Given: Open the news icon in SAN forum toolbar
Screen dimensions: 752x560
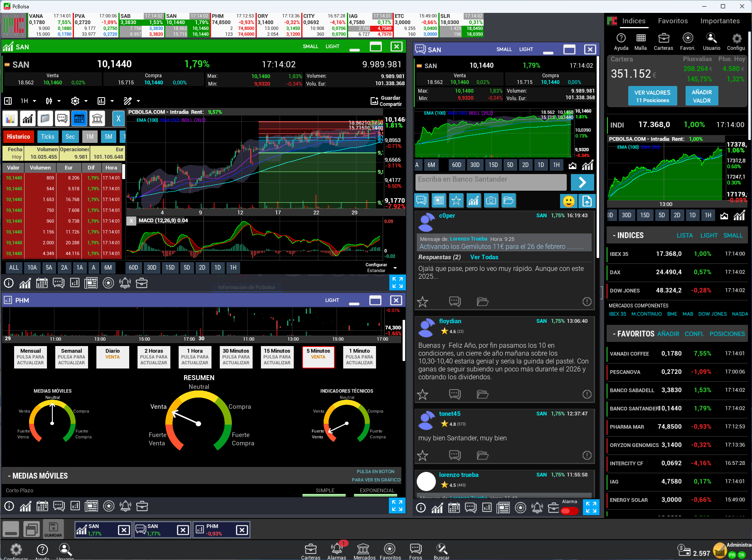Looking at the screenshot, I should pos(438,201).
